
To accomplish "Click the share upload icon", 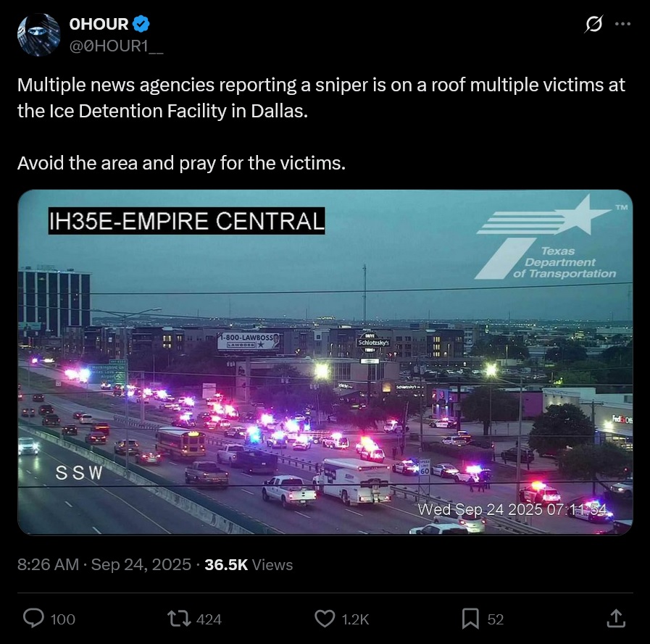I will [x=616, y=619].
